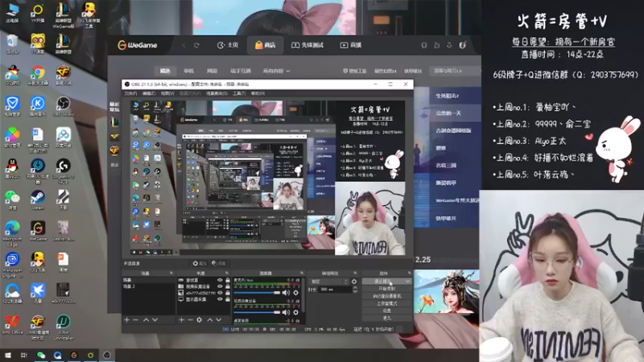Viewport: 644px width, 362px height.
Task: Click OBS start recording button
Action: tap(387, 289)
